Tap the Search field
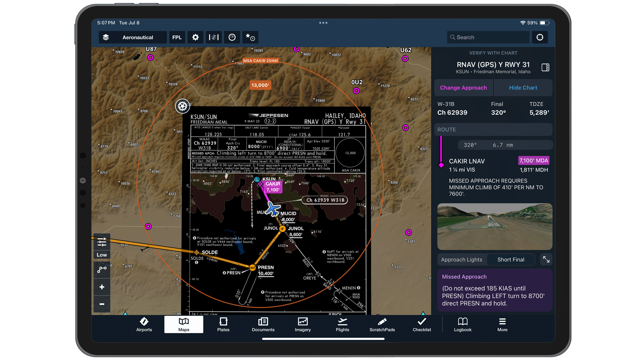Image resolution: width=644 pixels, height=362 pixels. (x=488, y=37)
